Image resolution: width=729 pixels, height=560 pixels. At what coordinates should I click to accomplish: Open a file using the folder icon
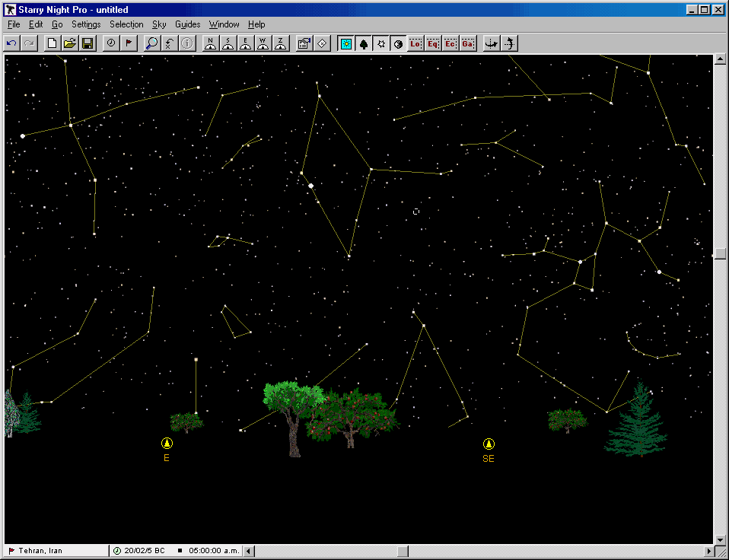tap(70, 43)
